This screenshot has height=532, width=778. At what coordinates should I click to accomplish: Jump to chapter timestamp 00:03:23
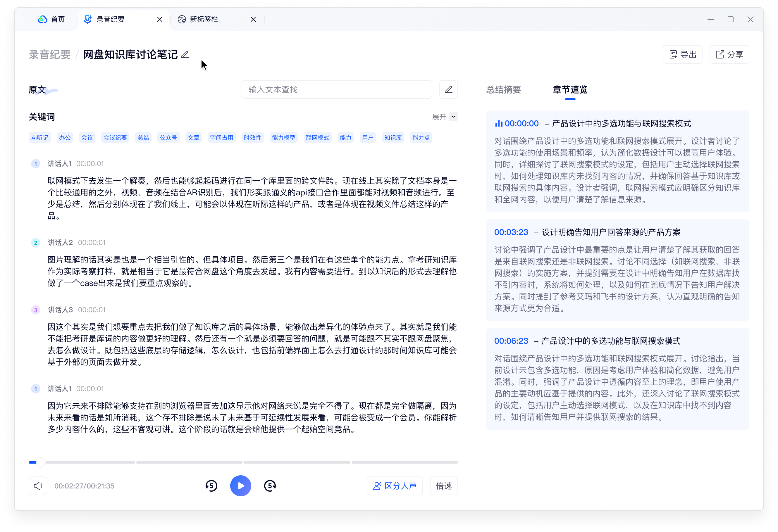[511, 232]
